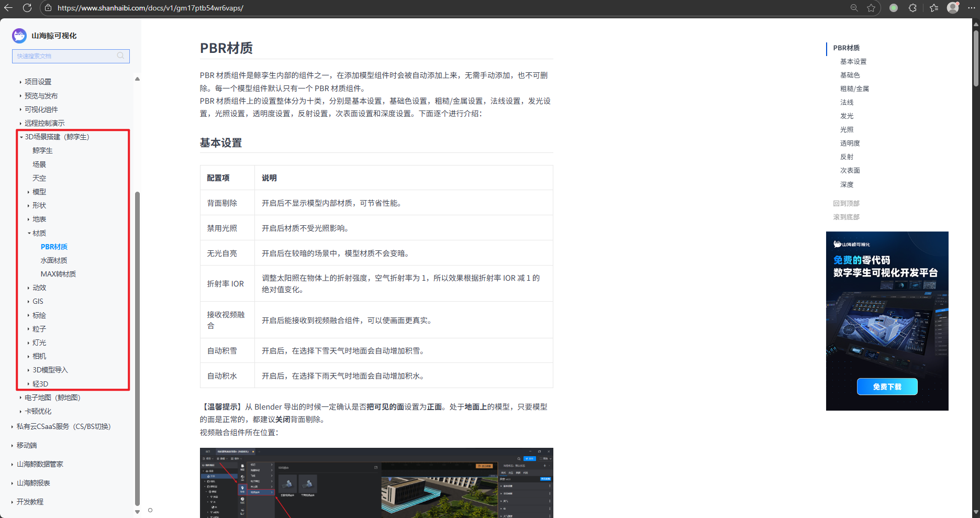Screen dimensions: 980x518
Task: Expand the 灯光 tree node
Action: [28, 343]
